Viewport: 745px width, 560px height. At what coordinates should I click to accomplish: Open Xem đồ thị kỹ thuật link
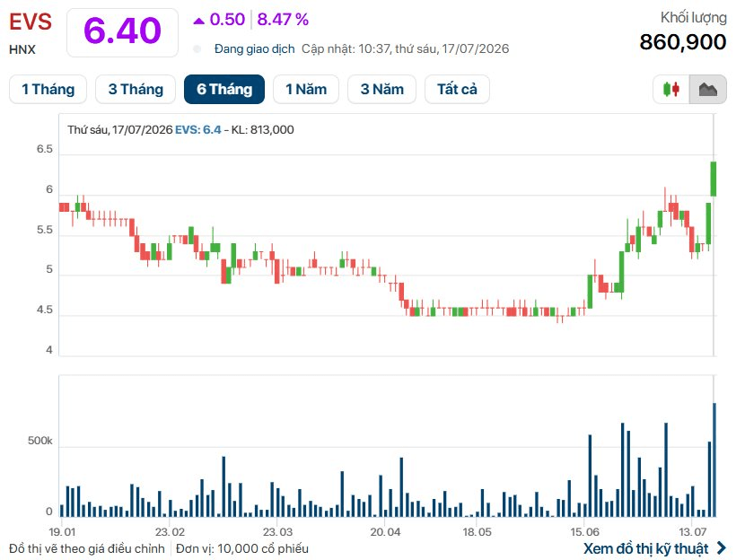645,548
